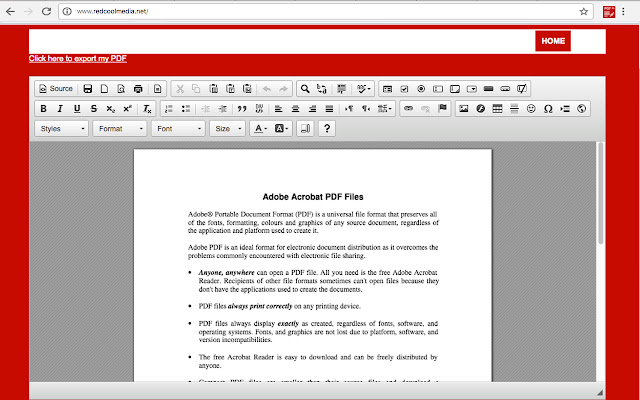Toggle Strikethrough formatting

93,109
